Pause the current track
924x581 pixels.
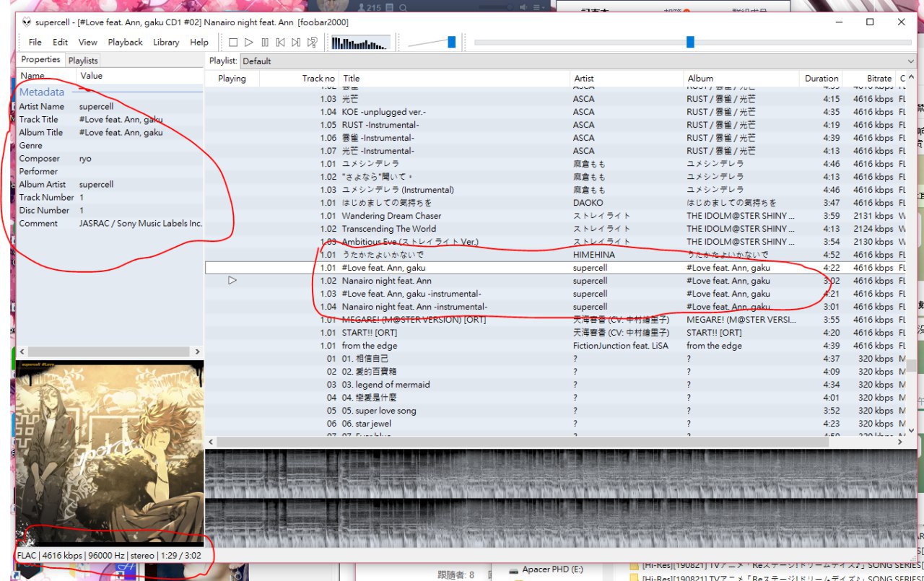click(265, 43)
